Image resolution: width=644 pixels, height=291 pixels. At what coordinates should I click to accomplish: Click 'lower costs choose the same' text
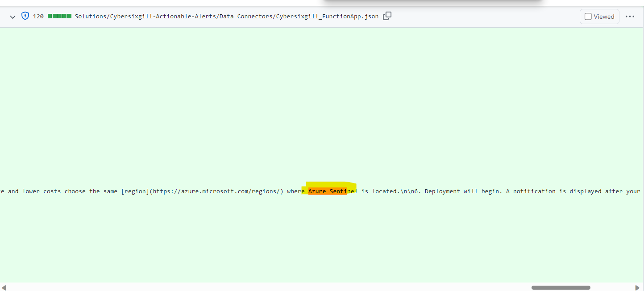coord(71,191)
